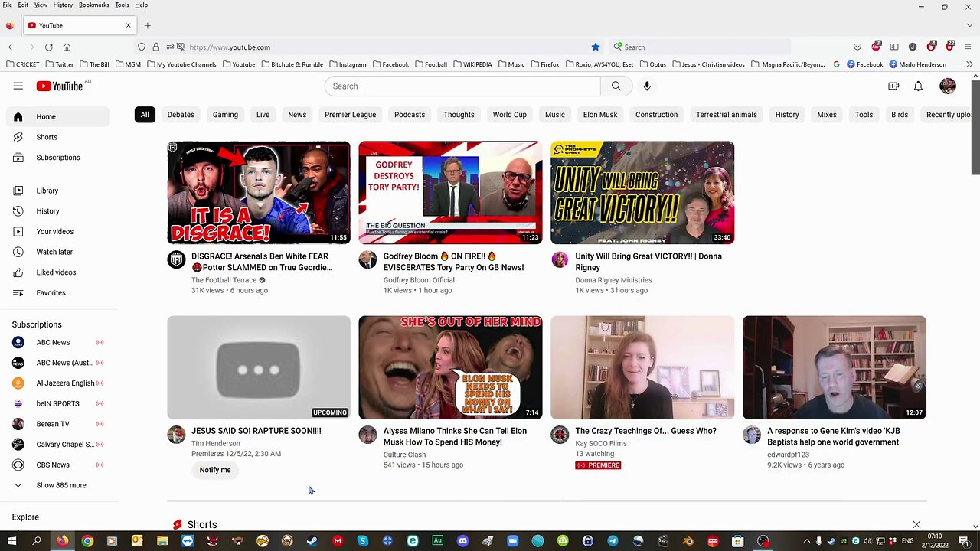Screen dimensions: 980x551
Task: Click the Firefox toolbar Search box
Action: pos(701,47)
